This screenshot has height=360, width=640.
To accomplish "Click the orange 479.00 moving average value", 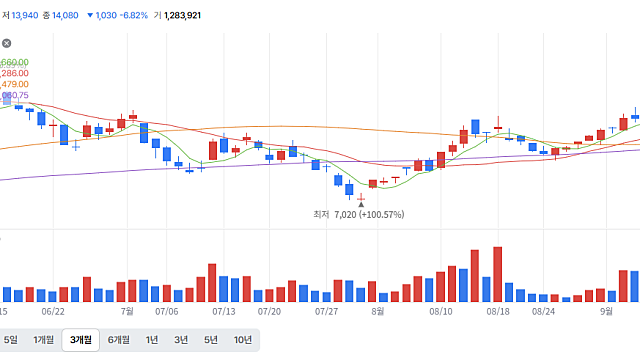I will point(14,84).
